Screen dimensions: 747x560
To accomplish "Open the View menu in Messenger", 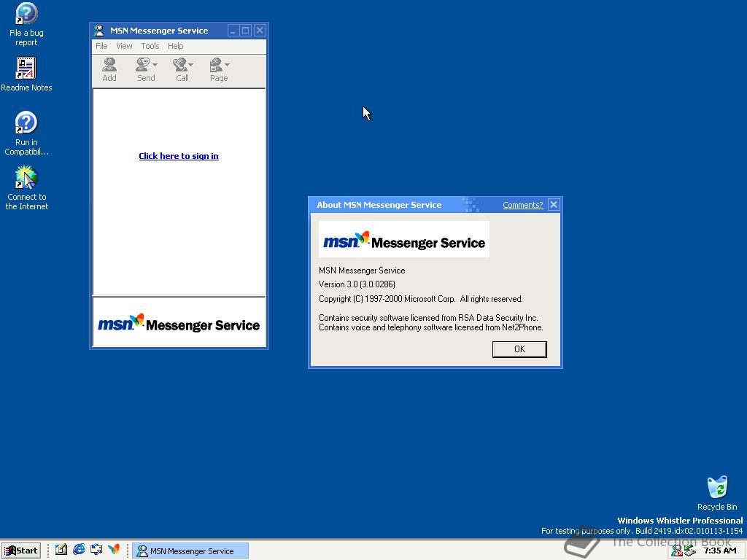I will coord(124,46).
